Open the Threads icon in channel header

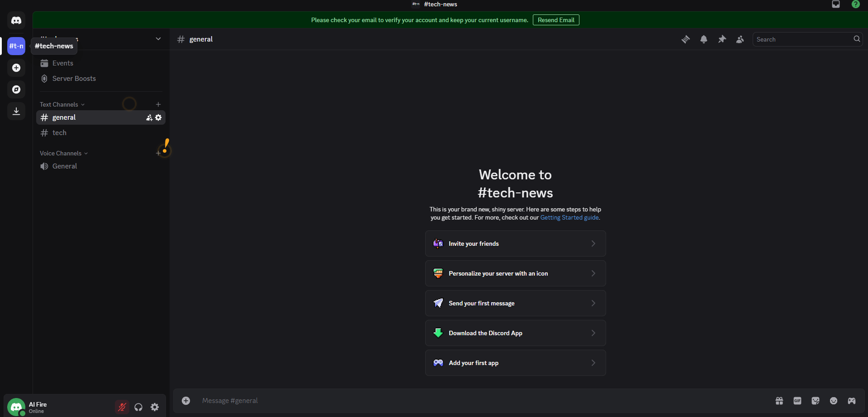[686, 39]
